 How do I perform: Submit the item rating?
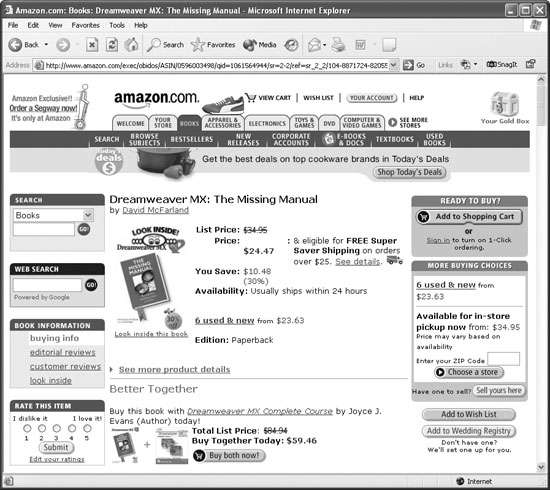(56, 447)
